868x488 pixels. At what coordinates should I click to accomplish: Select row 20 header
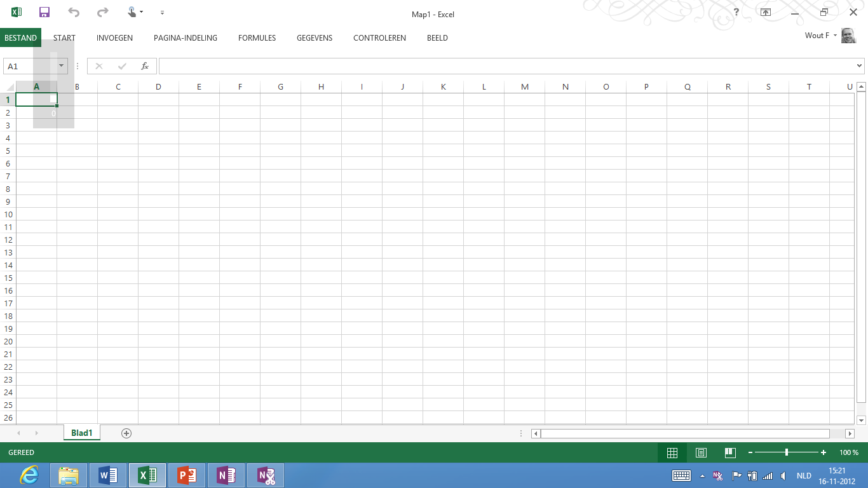coord(8,341)
